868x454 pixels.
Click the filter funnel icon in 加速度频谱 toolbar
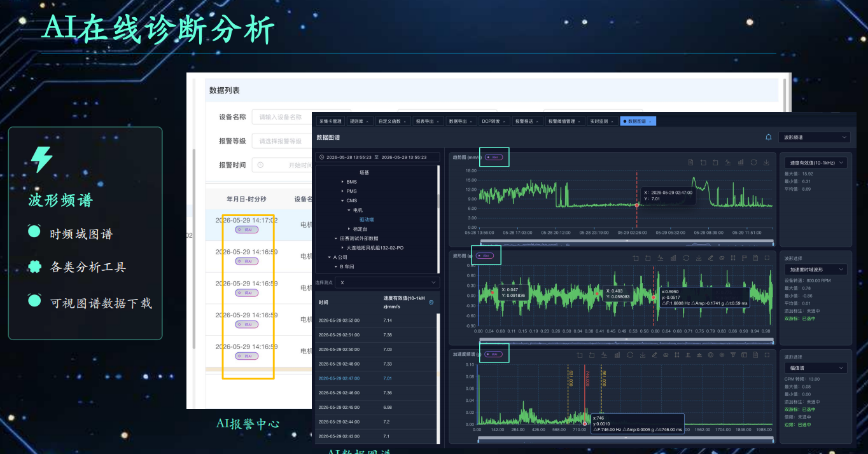coord(732,355)
